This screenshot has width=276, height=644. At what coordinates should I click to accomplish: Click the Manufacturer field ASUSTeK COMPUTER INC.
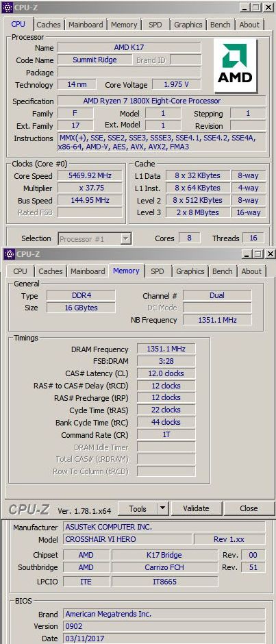click(x=164, y=527)
